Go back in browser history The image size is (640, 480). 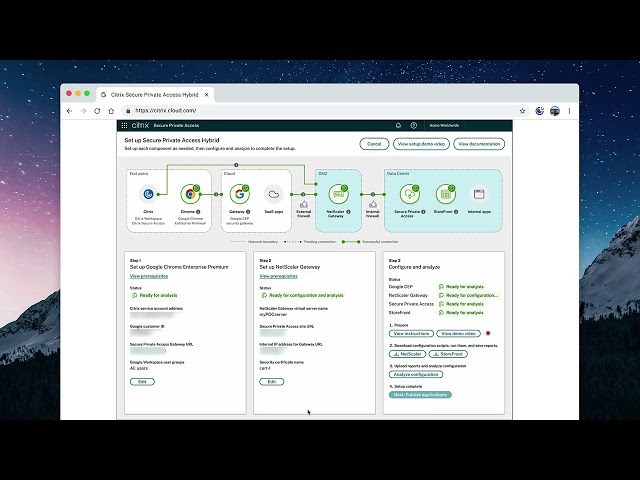click(x=69, y=111)
